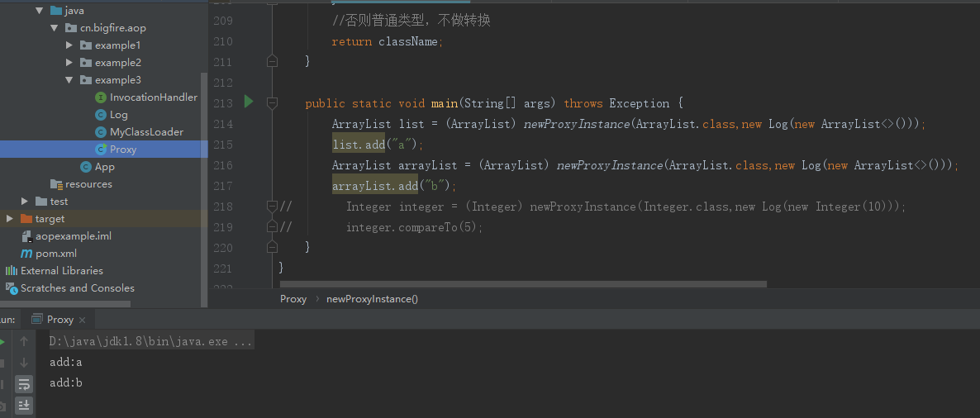Image resolution: width=980 pixels, height=418 pixels.
Task: Select pom.xml in project tree
Action: point(56,254)
